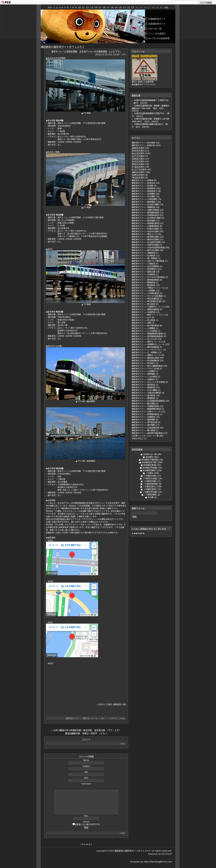
Task: Select day 14 in the calendar strip
Action: [96, 7]
